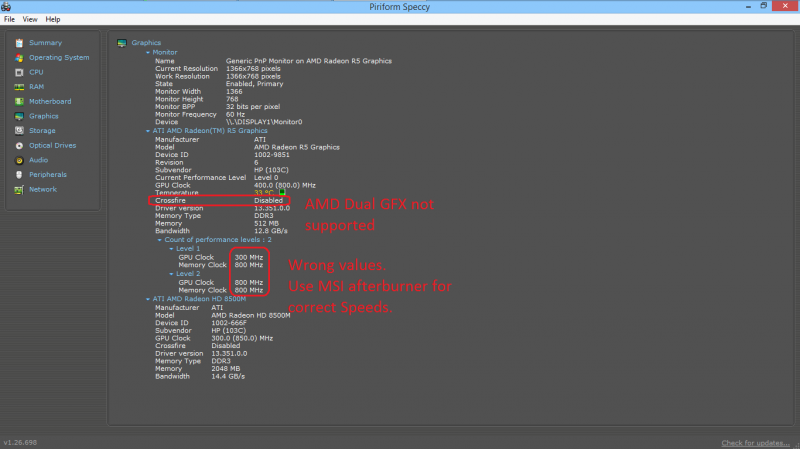800x449 pixels.
Task: Minimize the Speccy window
Action: tap(748, 6)
